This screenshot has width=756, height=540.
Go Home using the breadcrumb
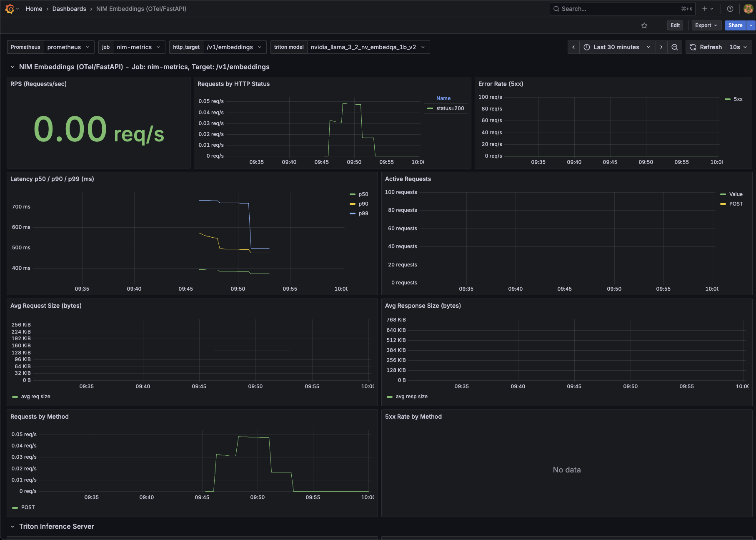click(x=34, y=8)
